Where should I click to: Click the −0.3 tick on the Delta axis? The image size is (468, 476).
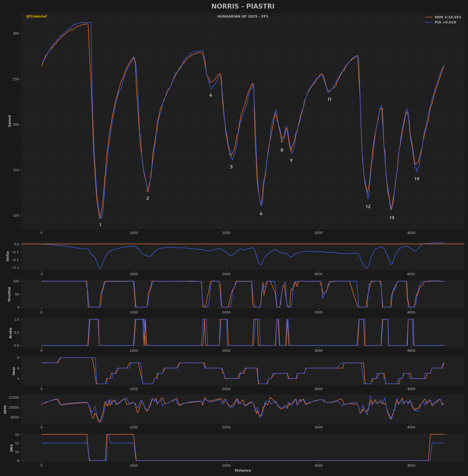pos(16,268)
